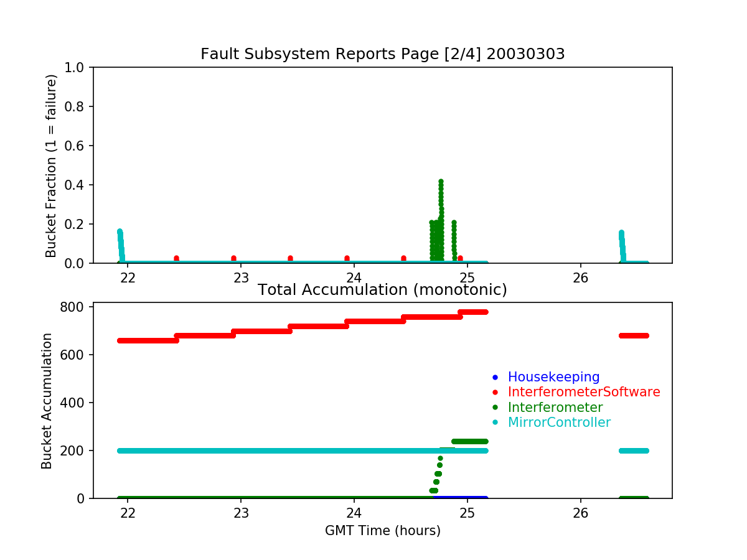
Task: Click the blue Housekeeping legend marker
Action: pos(496,377)
